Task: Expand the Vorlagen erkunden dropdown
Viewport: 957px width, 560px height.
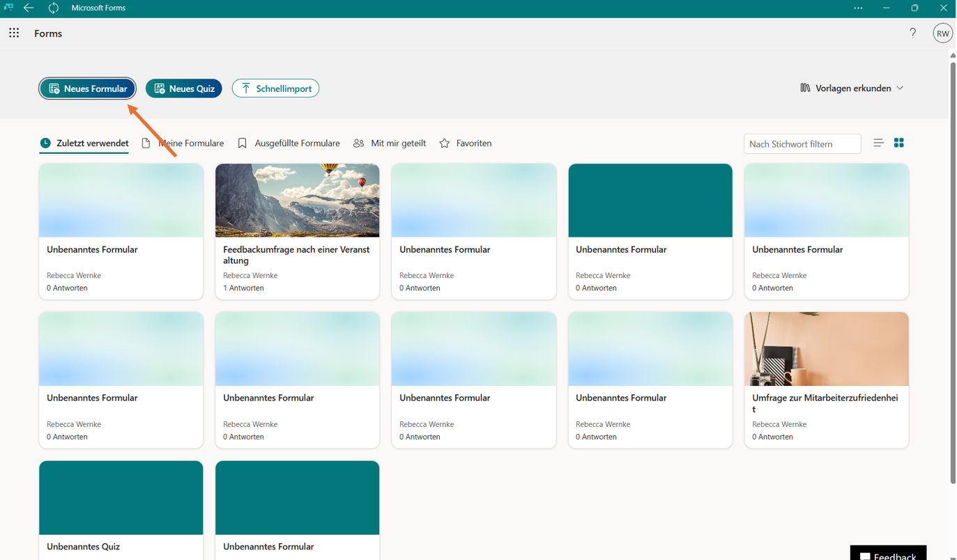Action: (852, 88)
